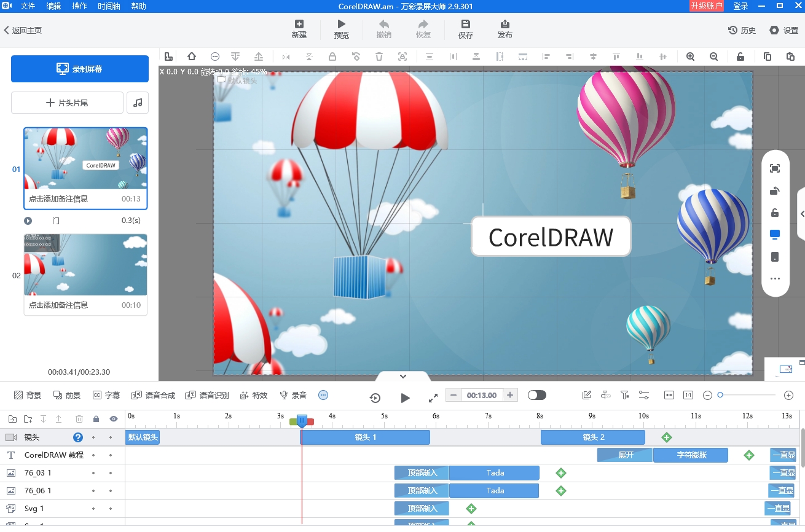Toggle the switch next to the duration field
This screenshot has width=805, height=532.
click(537, 395)
